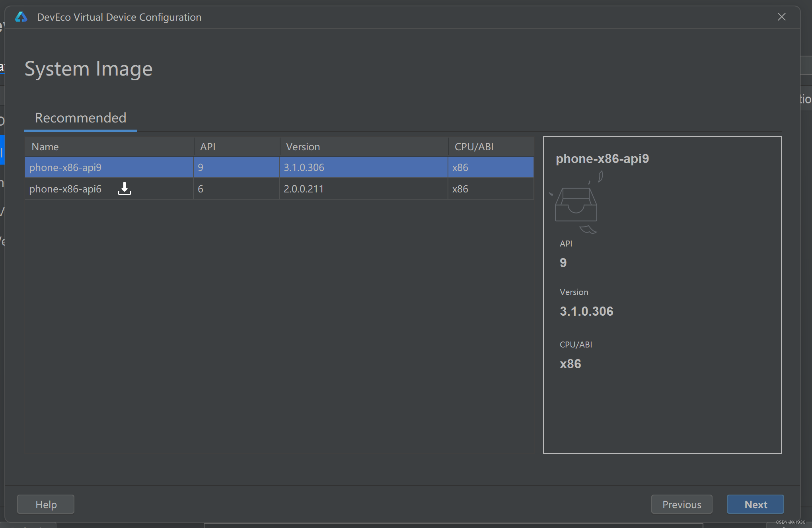
Task: Click the DevEco Studio logo icon
Action: [x=21, y=17]
